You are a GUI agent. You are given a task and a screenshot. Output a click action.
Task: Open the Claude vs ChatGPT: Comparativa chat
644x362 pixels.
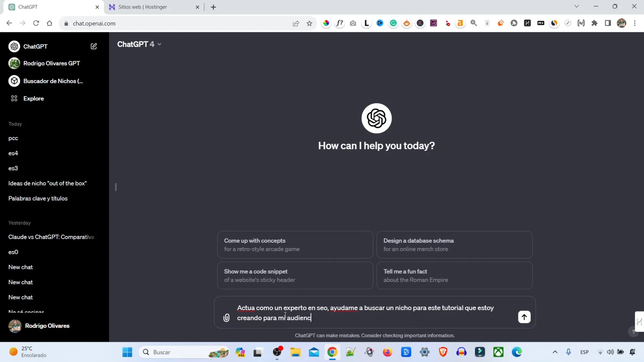coord(51,237)
